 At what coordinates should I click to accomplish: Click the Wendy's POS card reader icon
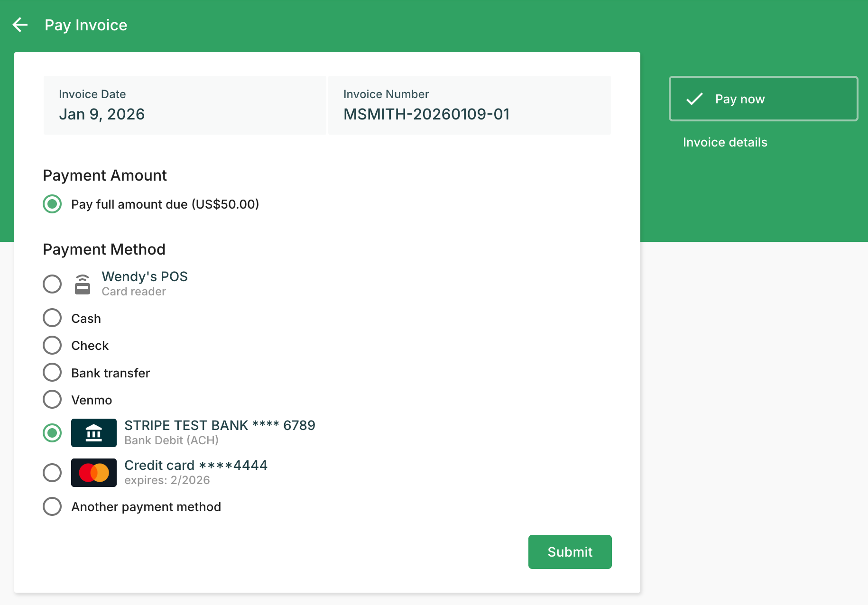(x=83, y=284)
